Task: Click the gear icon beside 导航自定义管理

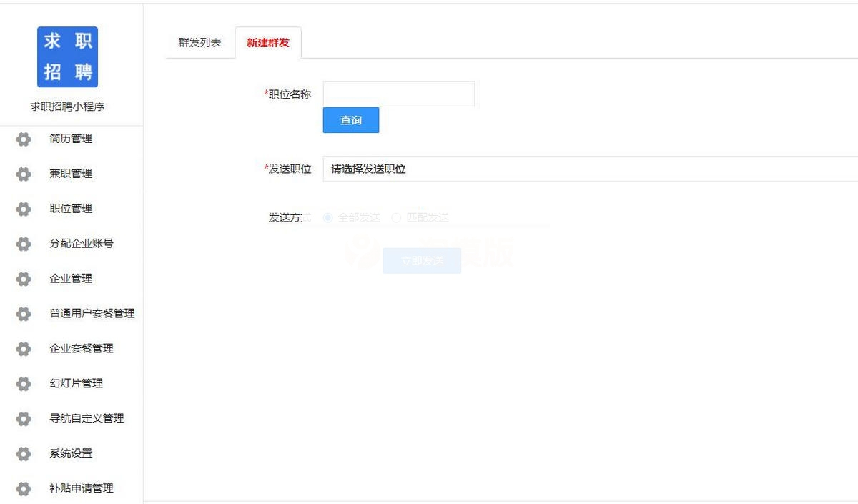Action: pyautogui.click(x=23, y=419)
